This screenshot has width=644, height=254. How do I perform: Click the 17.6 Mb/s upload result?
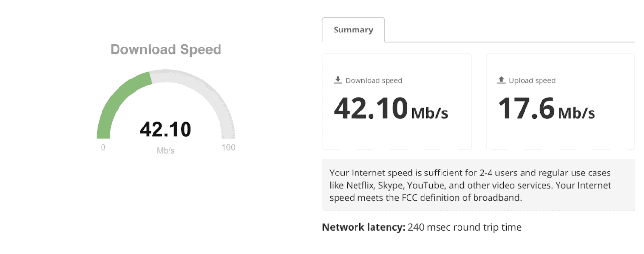[546, 109]
